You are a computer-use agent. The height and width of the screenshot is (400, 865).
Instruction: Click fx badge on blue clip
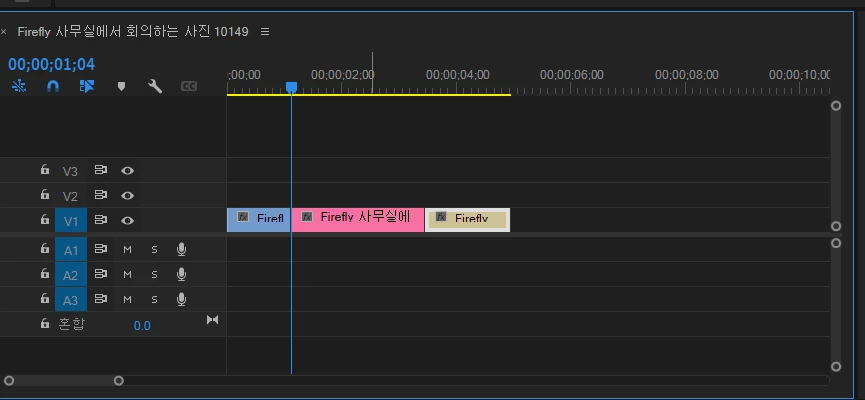coord(243,217)
